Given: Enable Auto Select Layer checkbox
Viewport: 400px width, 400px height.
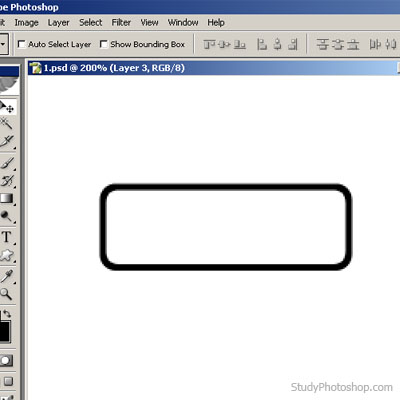Looking at the screenshot, I should pyautogui.click(x=22, y=44).
